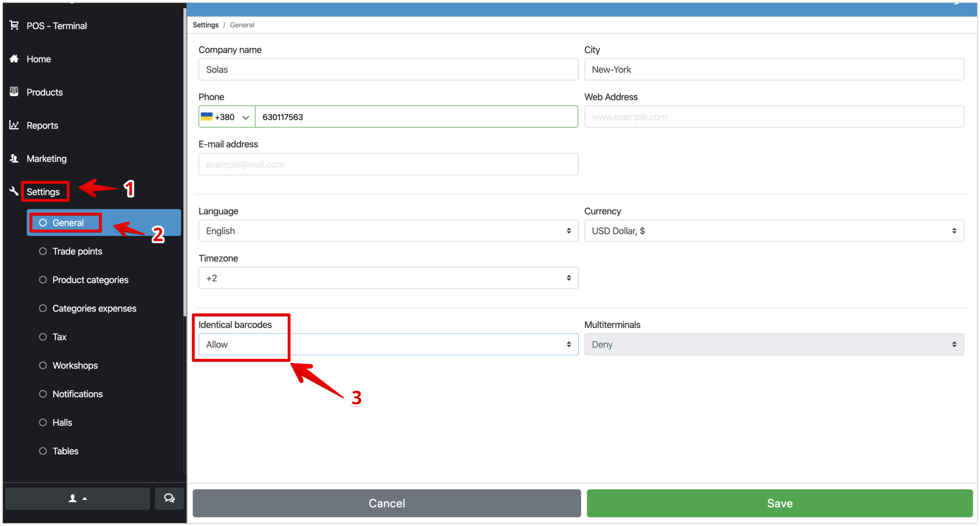The image size is (980, 526).
Task: Select the Workshops radio button
Action: coord(43,365)
